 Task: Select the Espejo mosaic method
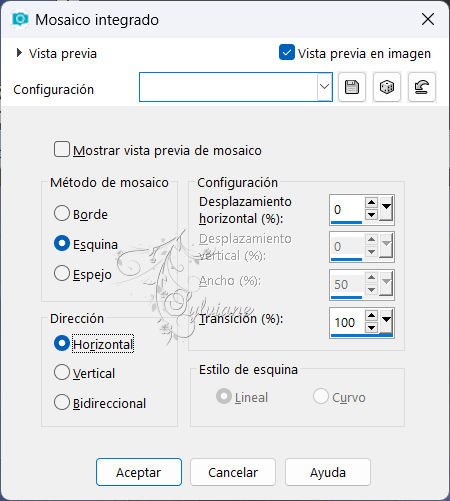pyautogui.click(x=62, y=273)
